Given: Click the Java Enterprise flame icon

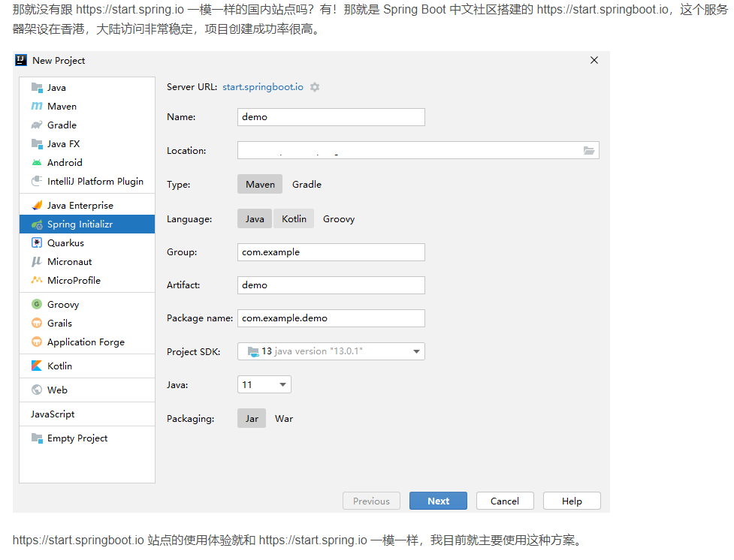Looking at the screenshot, I should pos(37,206).
